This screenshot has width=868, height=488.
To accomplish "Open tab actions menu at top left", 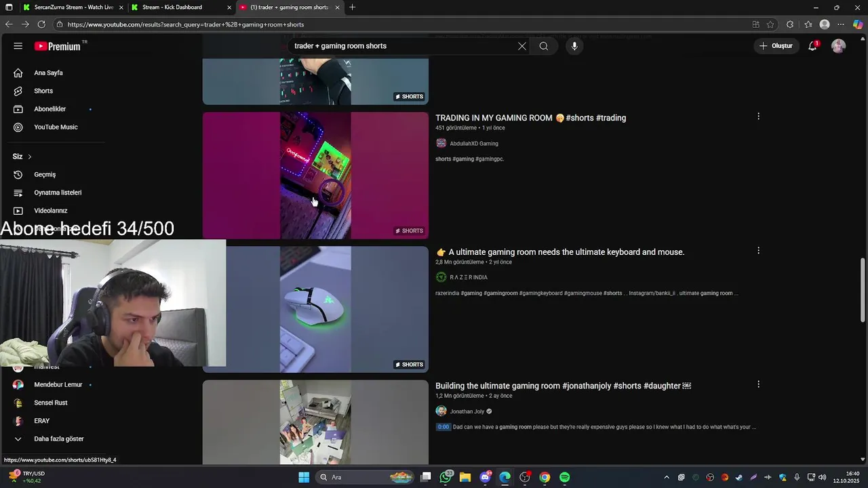I will coord(9,7).
